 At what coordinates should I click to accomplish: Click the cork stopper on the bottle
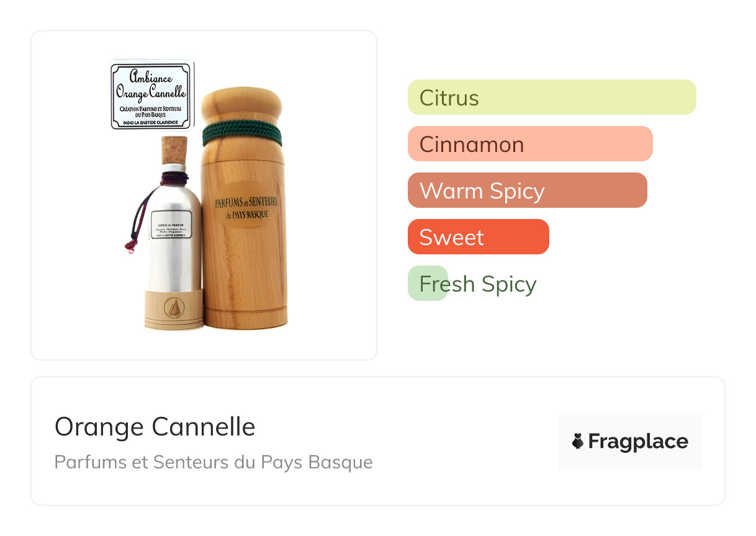pos(174,151)
